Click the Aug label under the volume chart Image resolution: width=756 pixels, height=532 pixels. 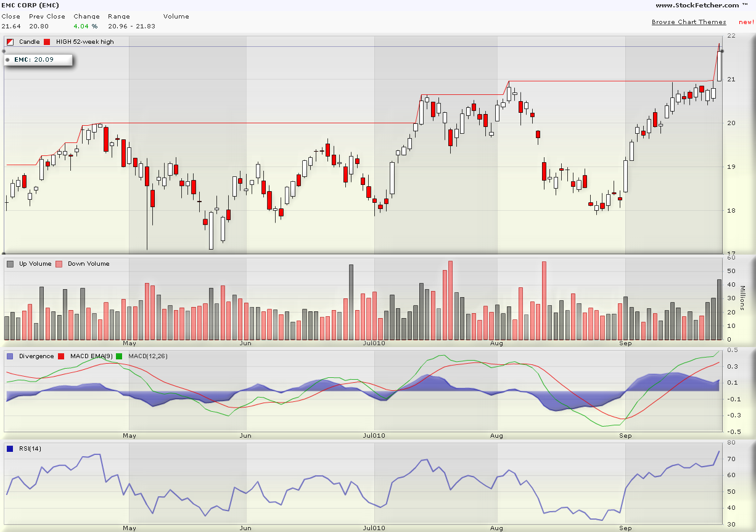coord(496,343)
